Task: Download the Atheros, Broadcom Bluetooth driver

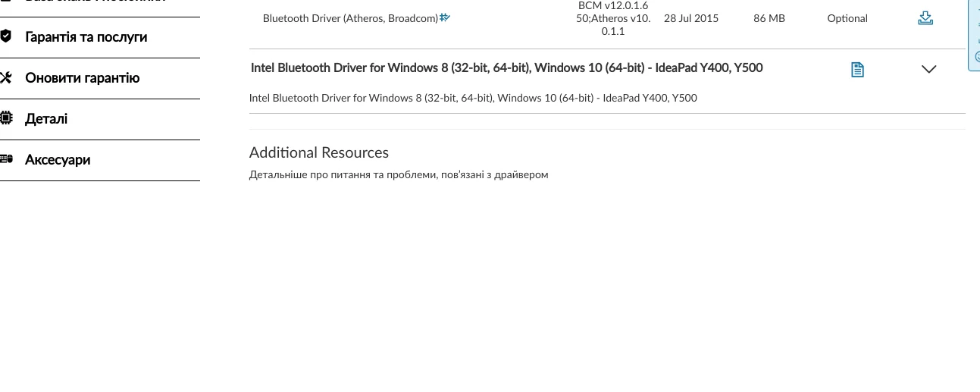Action: (925, 18)
